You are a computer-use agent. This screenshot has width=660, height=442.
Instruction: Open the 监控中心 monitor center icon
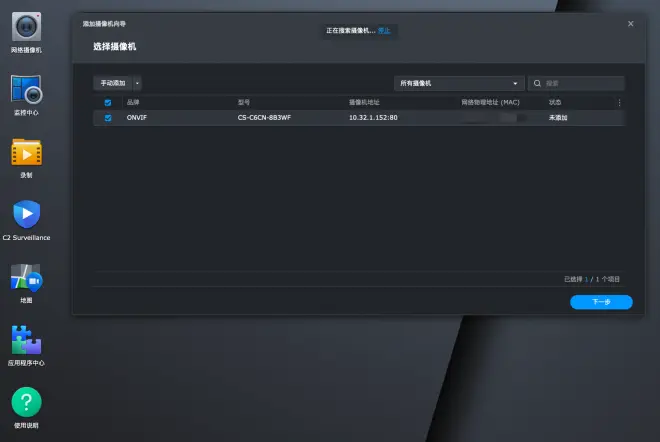click(x=26, y=89)
